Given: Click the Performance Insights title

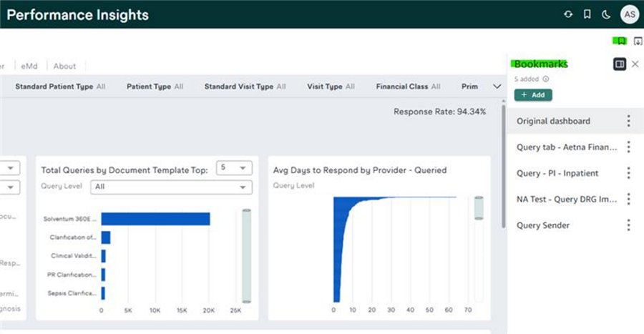Looking at the screenshot, I should (77, 15).
